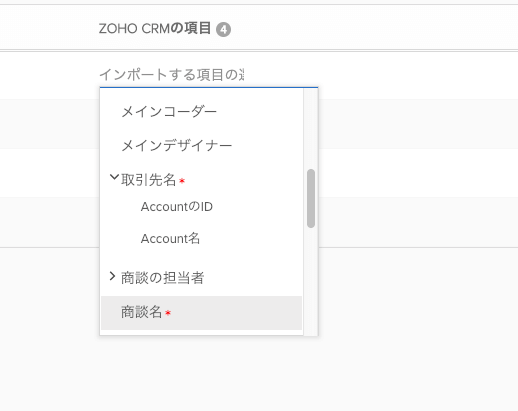Image resolution: width=518 pixels, height=411 pixels.
Task: Click the red asterisk beside 商談名
Action: pos(168,313)
